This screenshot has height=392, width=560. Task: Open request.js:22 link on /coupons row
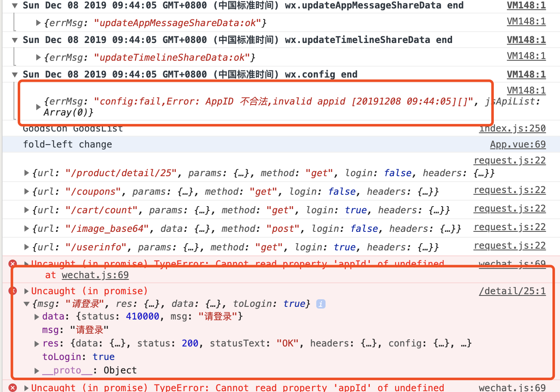pyautogui.click(x=509, y=190)
